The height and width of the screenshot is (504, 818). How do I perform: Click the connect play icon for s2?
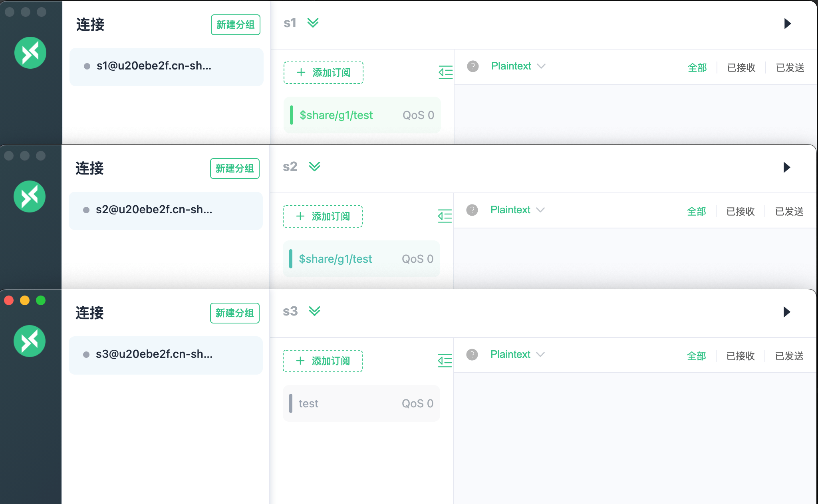[786, 167]
